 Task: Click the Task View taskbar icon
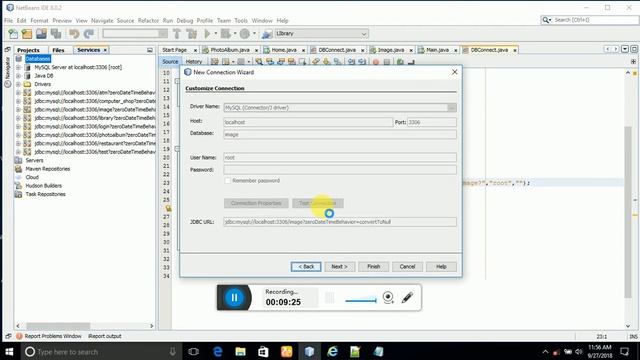point(193,351)
